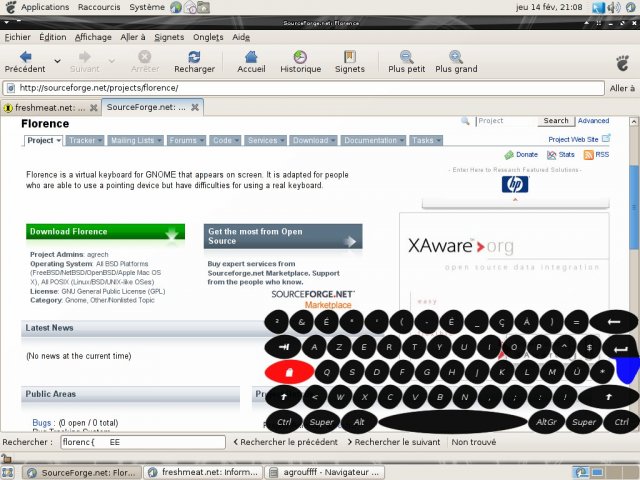The width and height of the screenshot is (640, 480).
Task: Open the Download dropdown on SourceForge nav
Action: click(314, 141)
